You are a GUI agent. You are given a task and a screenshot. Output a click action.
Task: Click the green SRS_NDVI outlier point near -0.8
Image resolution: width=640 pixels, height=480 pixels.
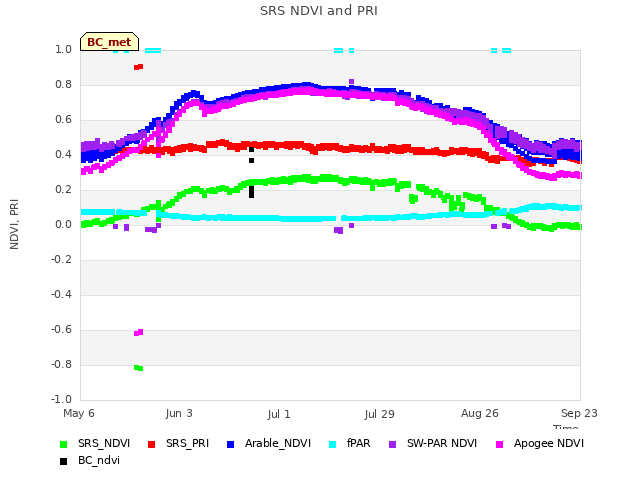point(138,368)
